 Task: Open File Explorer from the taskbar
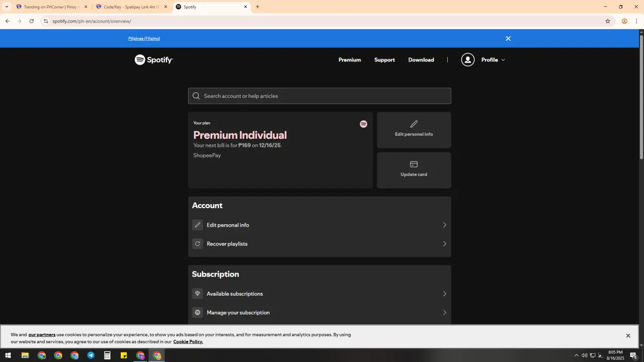25,355
